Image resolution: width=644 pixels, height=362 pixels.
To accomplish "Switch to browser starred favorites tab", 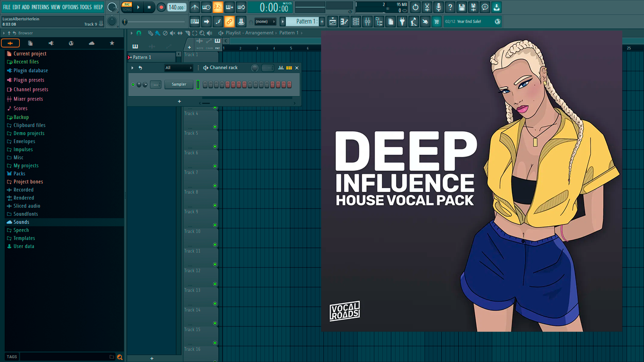I will click(x=112, y=43).
